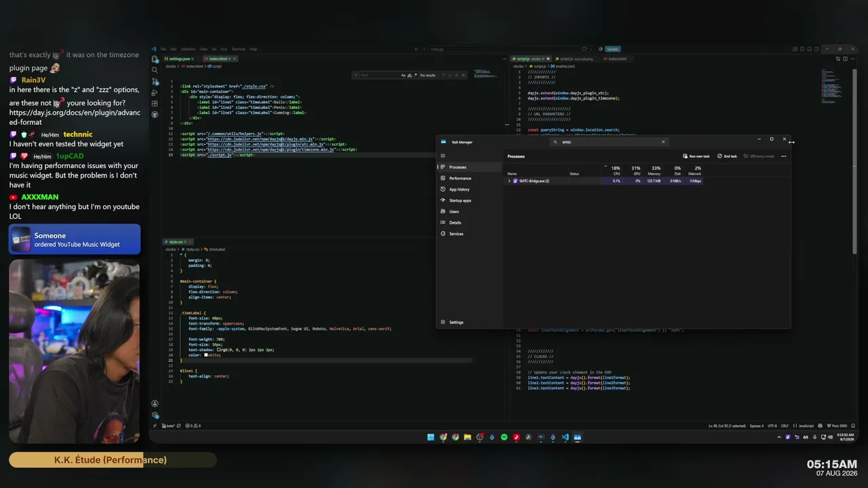868x488 pixels.
Task: Open the Terminal menu in VS Code
Action: coord(239,49)
